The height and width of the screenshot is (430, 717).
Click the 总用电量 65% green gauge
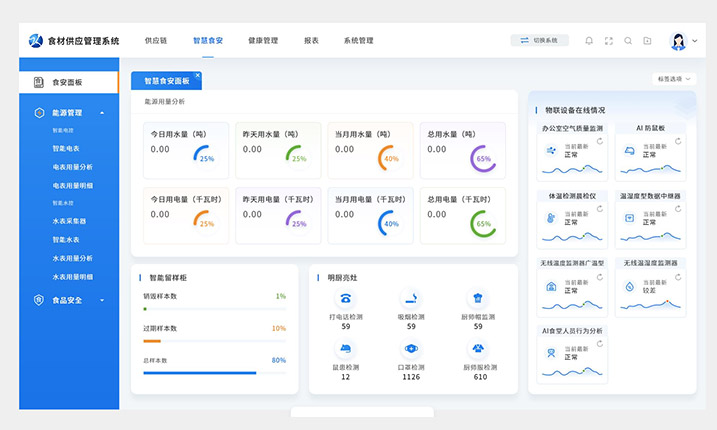pos(483,223)
